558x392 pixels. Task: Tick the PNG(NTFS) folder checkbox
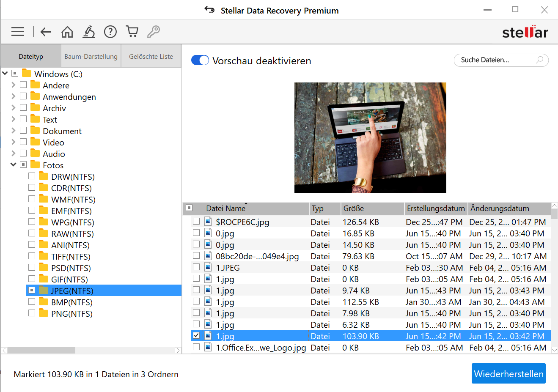click(32, 313)
